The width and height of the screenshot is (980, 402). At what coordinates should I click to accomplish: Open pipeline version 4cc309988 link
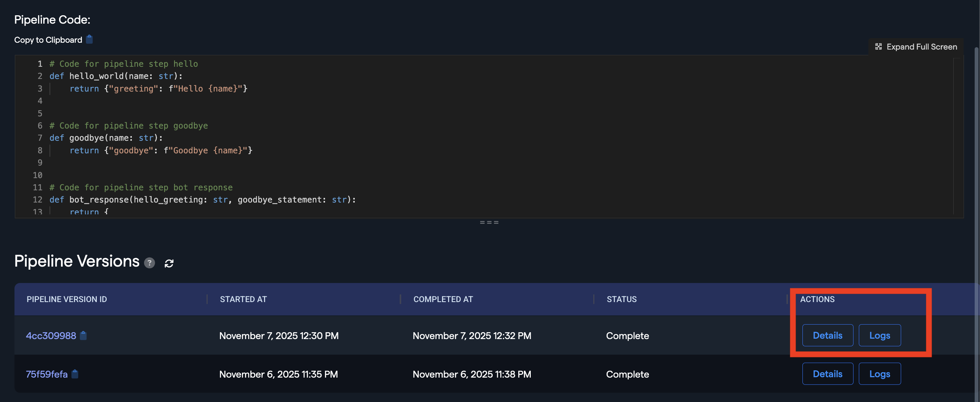51,336
